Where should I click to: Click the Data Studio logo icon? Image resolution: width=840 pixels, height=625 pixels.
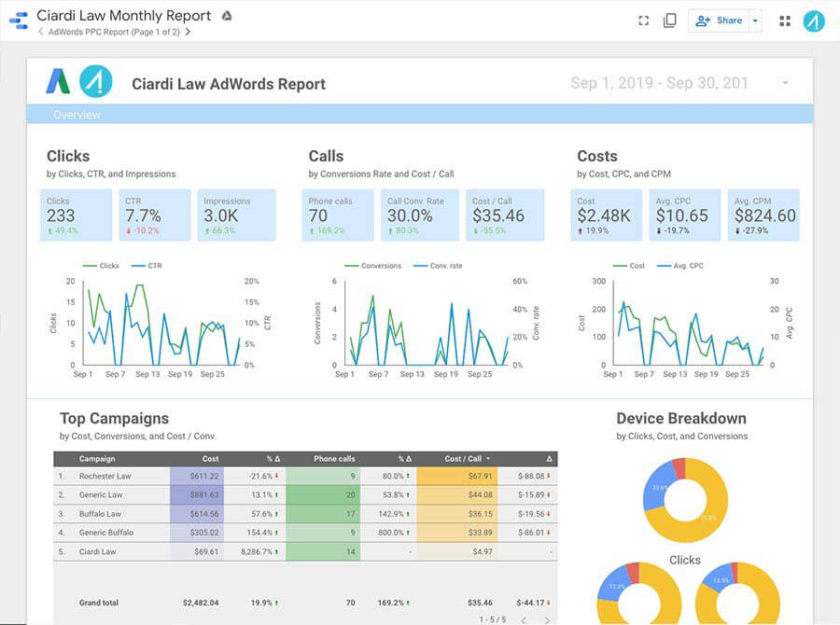[19, 21]
